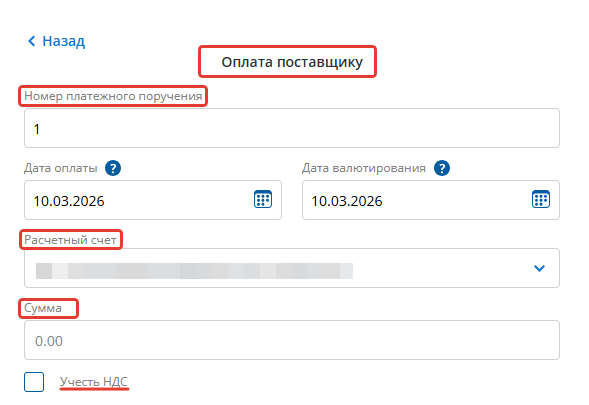Click the Номер платежного поручения label
The height and width of the screenshot is (405, 589).
coord(113,96)
